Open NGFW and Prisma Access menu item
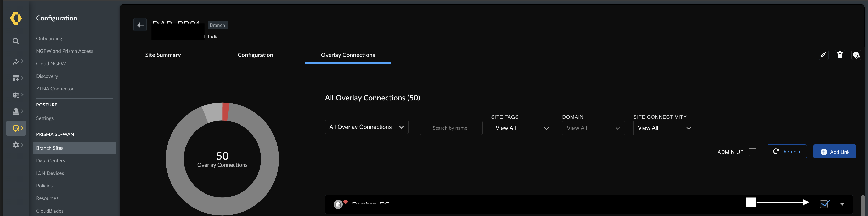Image resolution: width=868 pixels, height=216 pixels. (x=65, y=51)
